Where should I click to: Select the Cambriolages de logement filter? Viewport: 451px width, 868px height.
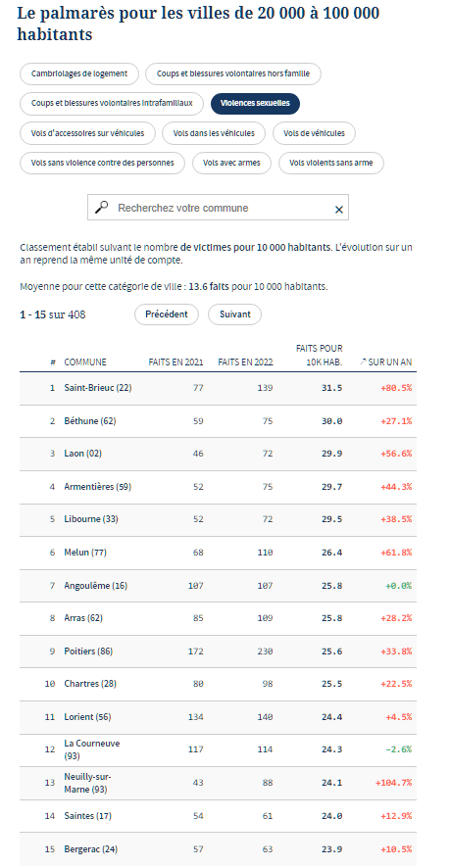click(79, 73)
